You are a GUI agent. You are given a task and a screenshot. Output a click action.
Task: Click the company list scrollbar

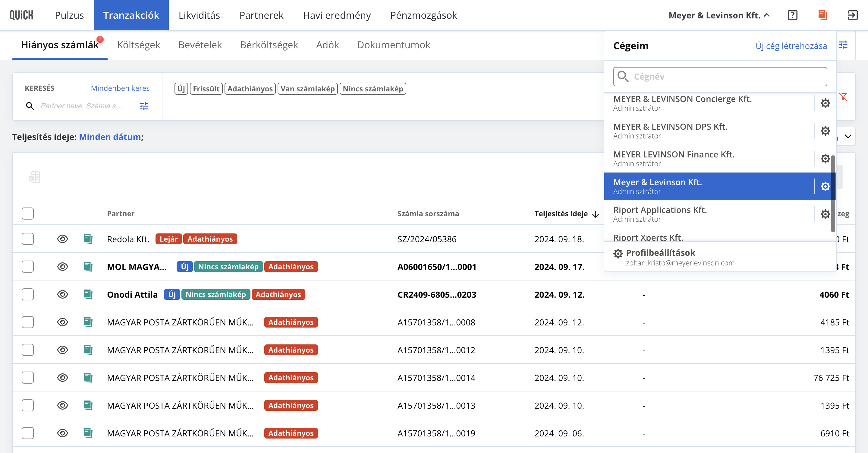(833, 194)
